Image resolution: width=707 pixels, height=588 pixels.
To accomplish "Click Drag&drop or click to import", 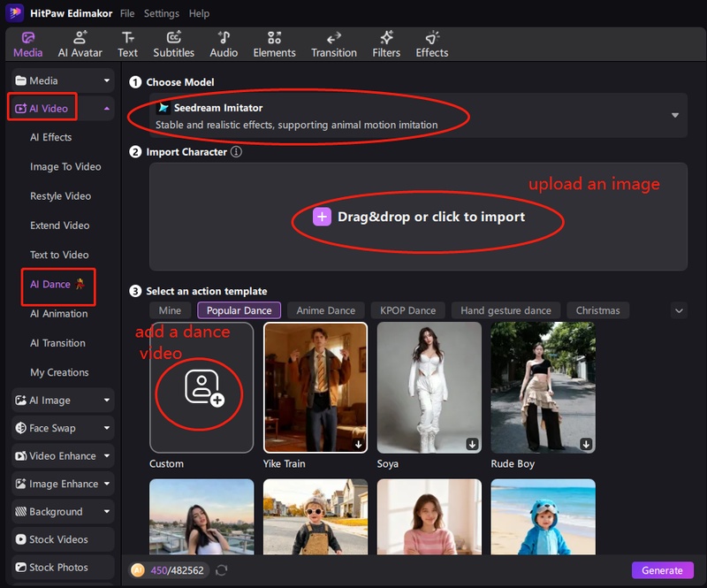I will [420, 217].
